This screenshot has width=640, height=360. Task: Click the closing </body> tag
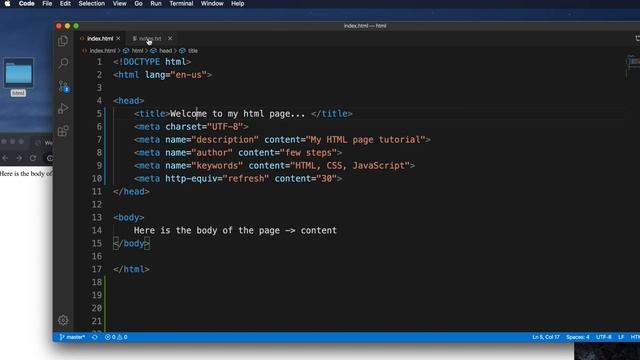coord(131,243)
